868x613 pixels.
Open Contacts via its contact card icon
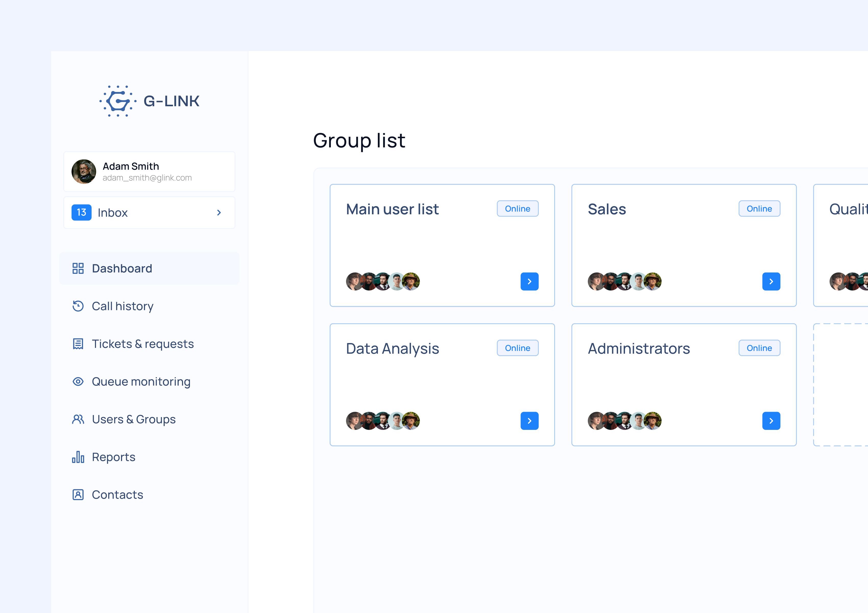click(x=78, y=494)
